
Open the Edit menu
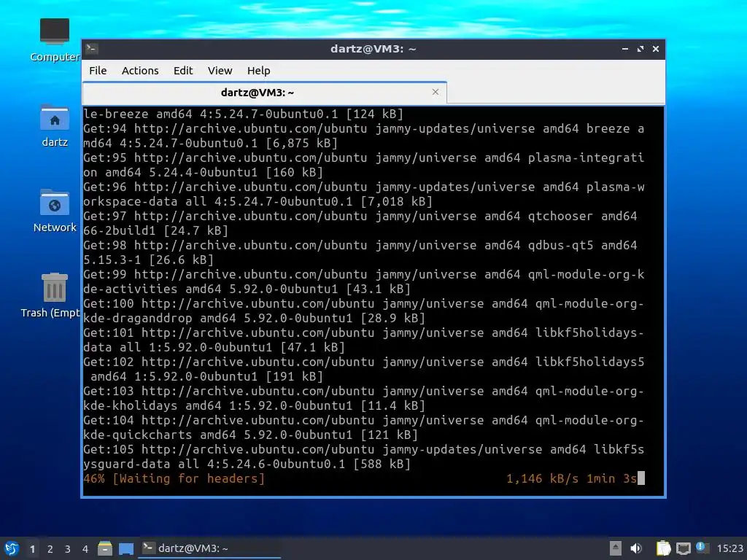coord(183,71)
